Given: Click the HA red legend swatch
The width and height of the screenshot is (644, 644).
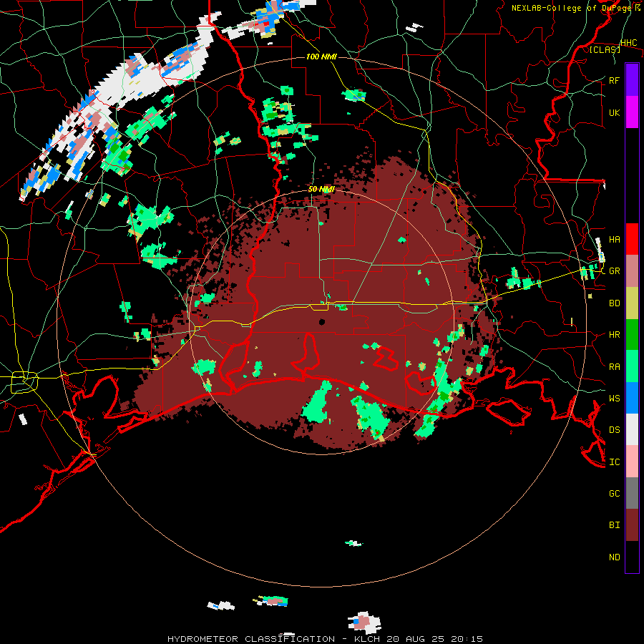Looking at the screenshot, I should [632, 239].
